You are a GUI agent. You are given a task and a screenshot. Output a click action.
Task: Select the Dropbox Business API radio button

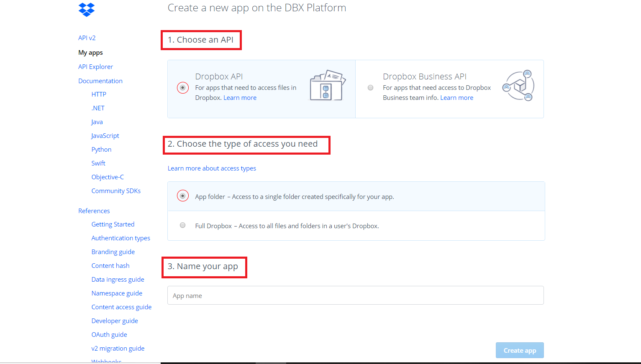coord(370,88)
